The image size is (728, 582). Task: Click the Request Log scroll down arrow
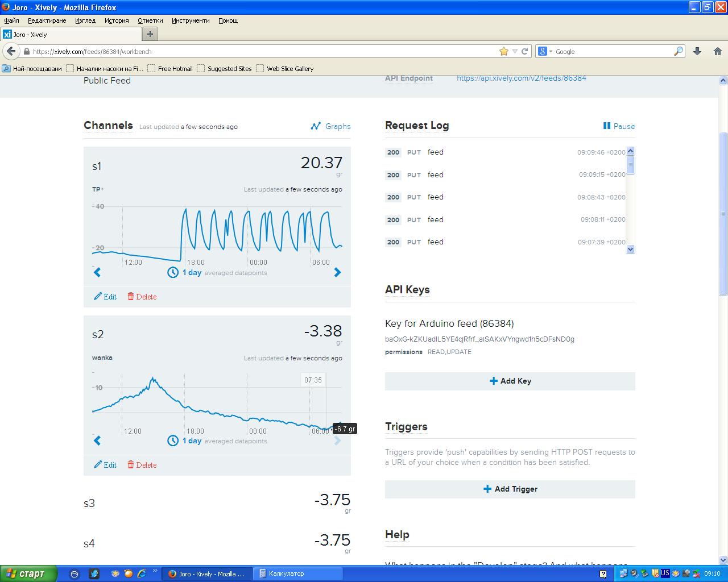[x=630, y=249]
